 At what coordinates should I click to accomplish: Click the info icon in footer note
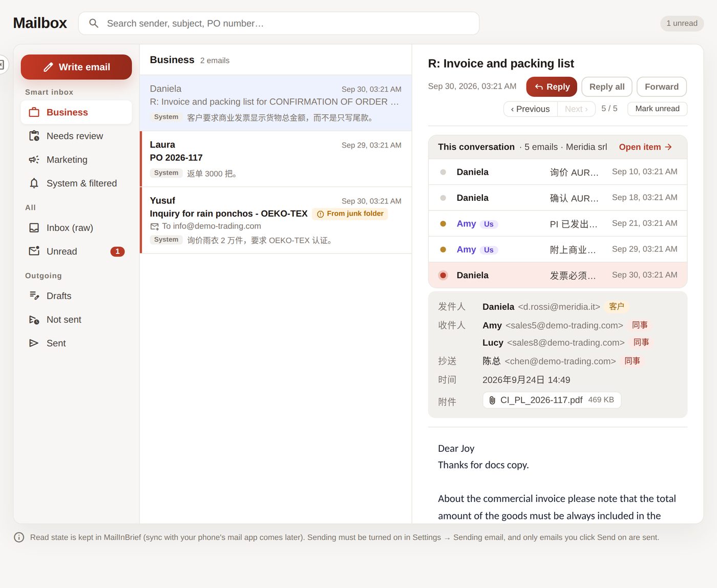click(19, 537)
